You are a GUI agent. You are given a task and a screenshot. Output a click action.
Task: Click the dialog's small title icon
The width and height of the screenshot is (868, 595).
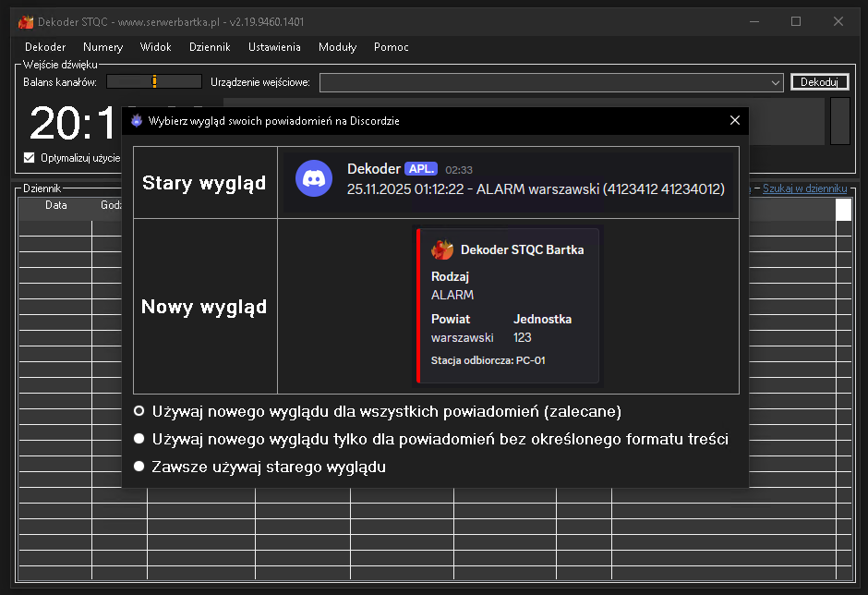tap(137, 120)
